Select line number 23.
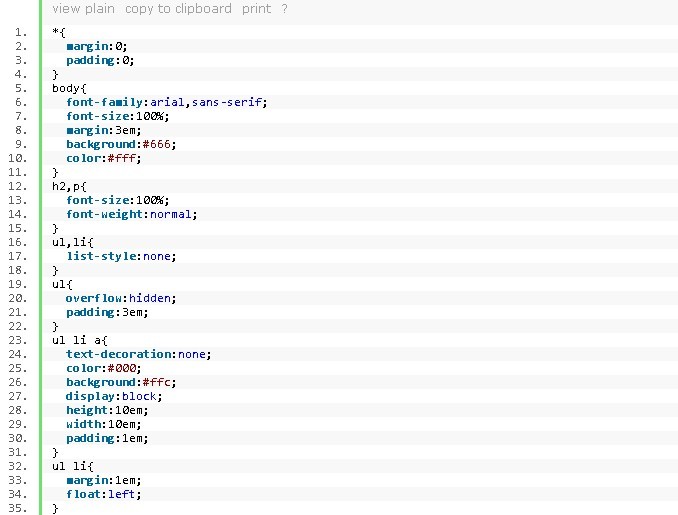678x515 pixels. point(17,340)
